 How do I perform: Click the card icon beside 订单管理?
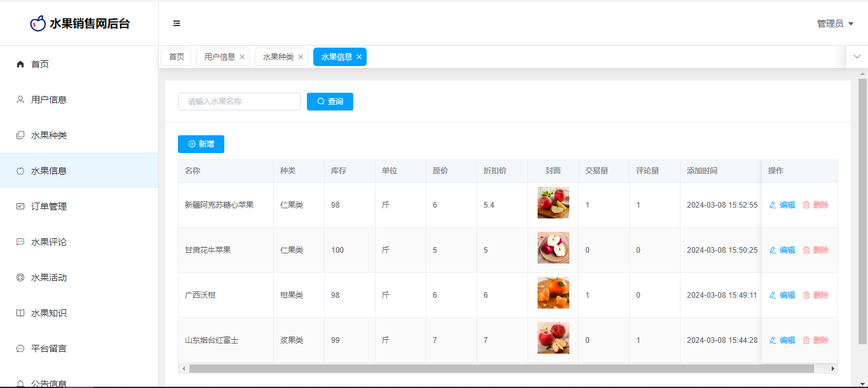coord(20,206)
